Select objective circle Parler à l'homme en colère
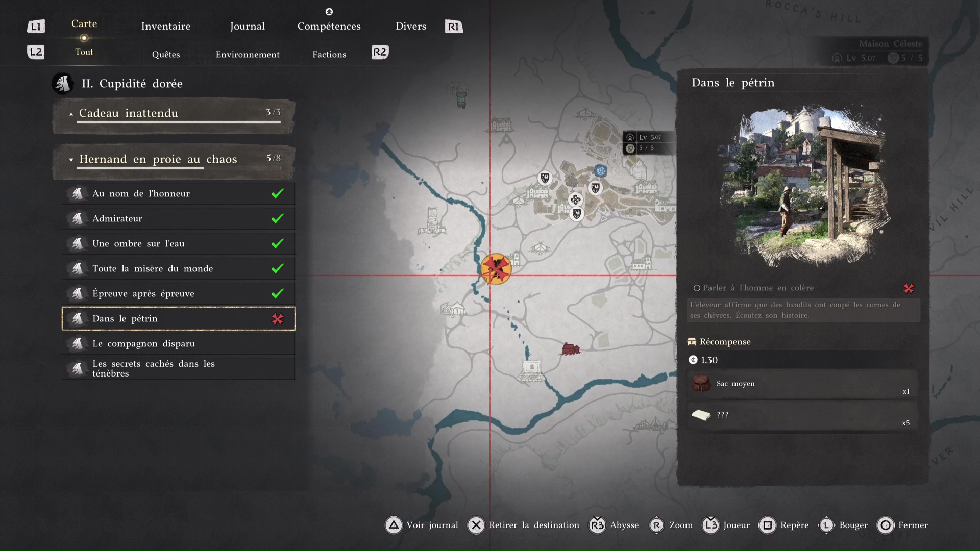This screenshot has height=551, width=980. click(696, 288)
